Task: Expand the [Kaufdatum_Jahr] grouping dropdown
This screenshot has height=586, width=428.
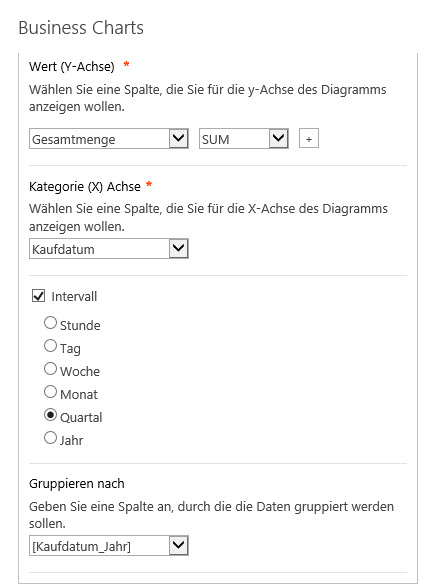Action: pyautogui.click(x=109, y=546)
